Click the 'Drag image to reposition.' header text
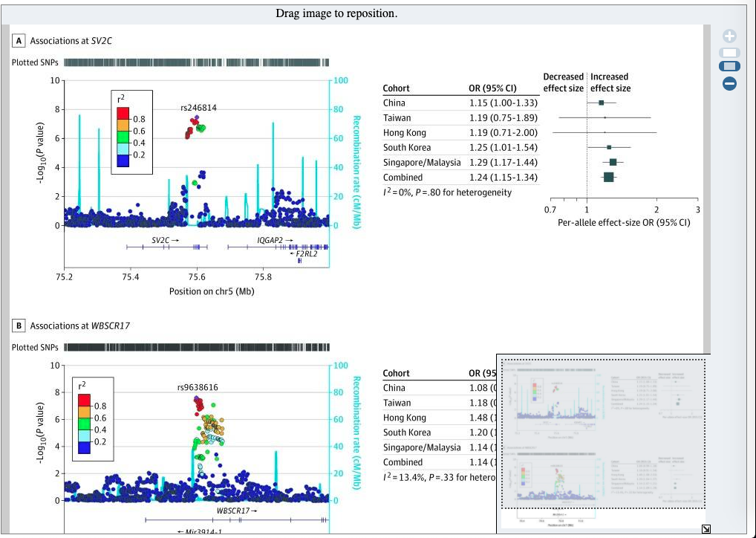The image size is (756, 538). click(336, 13)
